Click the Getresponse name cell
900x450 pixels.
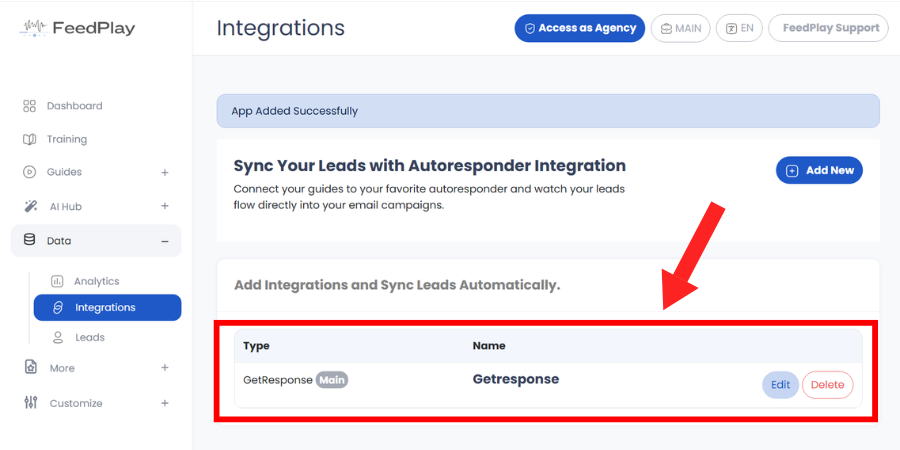click(516, 379)
